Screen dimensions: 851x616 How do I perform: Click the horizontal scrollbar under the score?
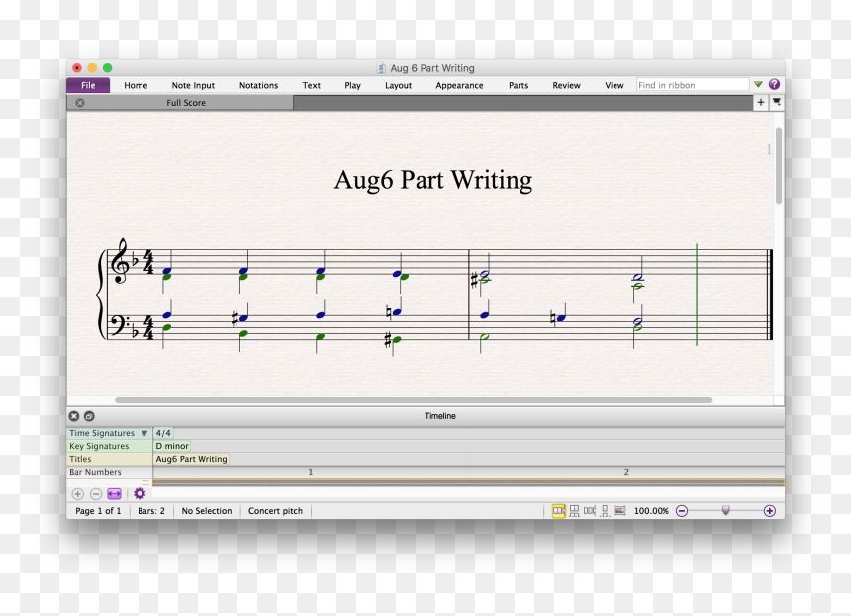click(414, 400)
